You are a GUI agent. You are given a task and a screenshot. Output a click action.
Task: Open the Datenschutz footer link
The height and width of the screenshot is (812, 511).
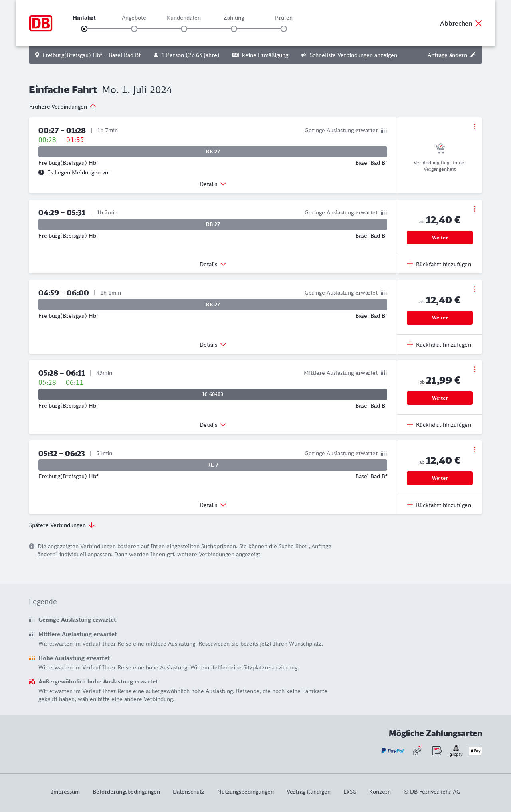(x=188, y=792)
